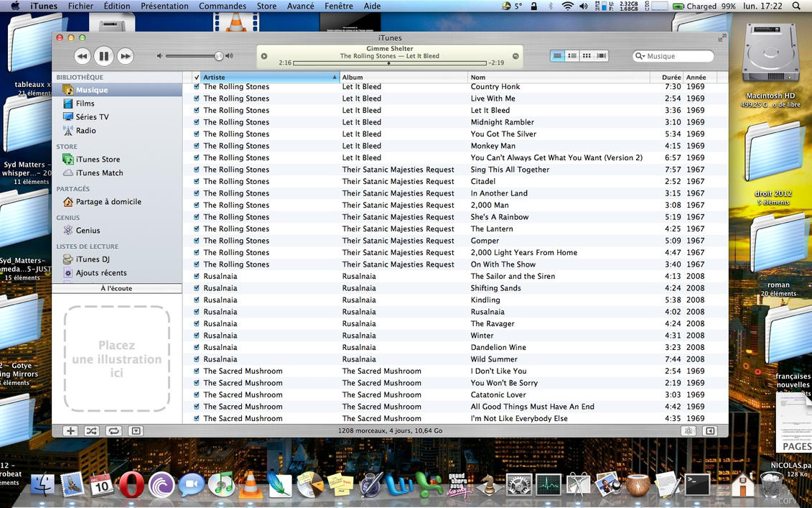The height and width of the screenshot is (508, 812).
Task: Uncheck the song Midnight Rambler
Action: [x=196, y=122]
